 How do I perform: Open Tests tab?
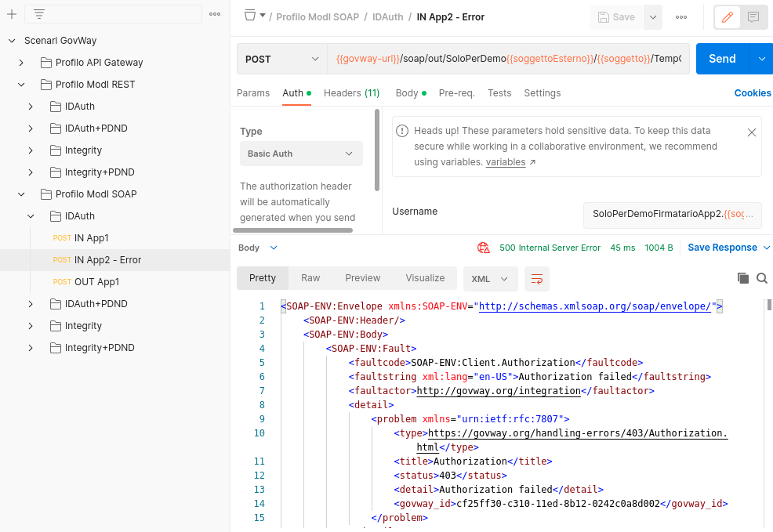[x=499, y=93]
